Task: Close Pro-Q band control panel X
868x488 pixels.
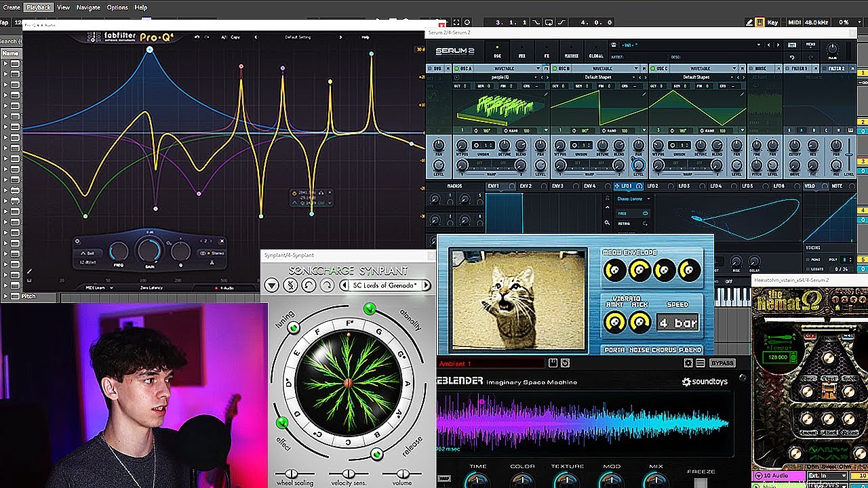Action: [x=222, y=241]
